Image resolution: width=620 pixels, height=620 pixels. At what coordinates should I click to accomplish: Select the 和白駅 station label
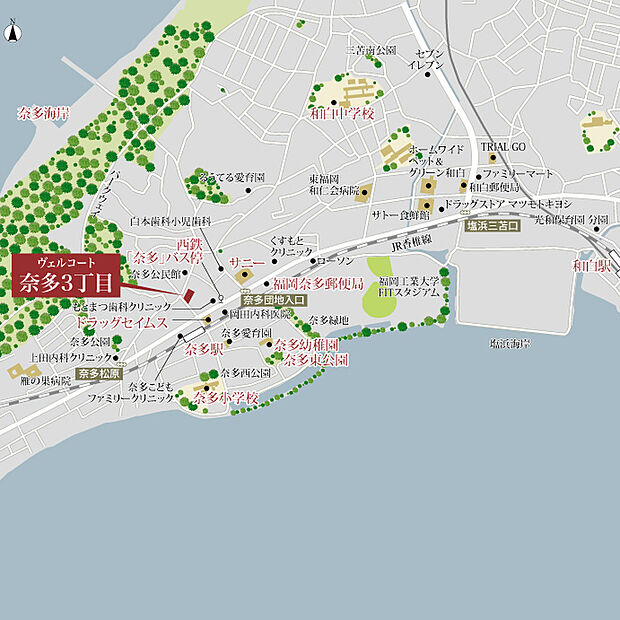(x=591, y=266)
